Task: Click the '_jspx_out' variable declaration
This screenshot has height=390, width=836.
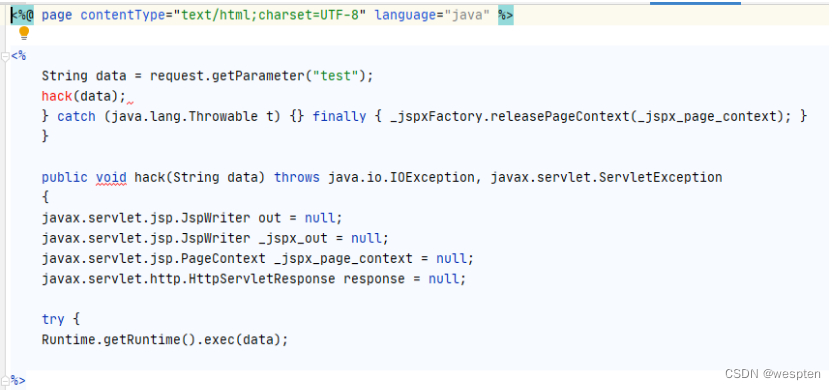Action: click(293, 238)
